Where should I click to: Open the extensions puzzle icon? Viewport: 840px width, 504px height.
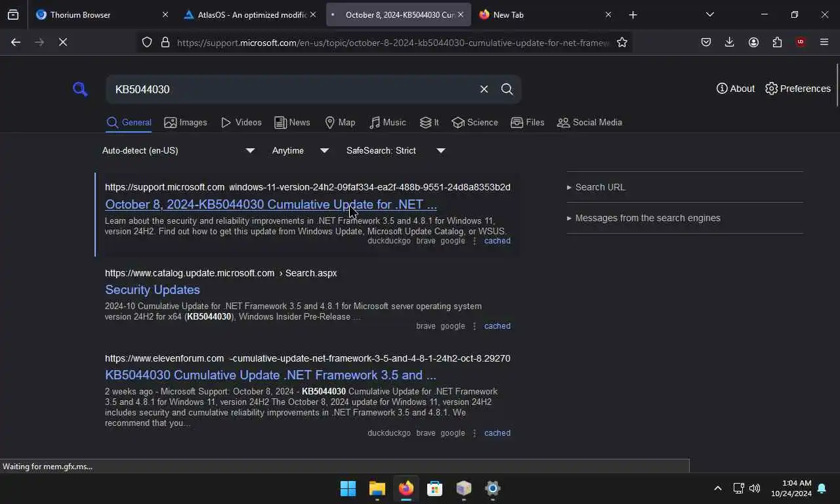point(777,42)
